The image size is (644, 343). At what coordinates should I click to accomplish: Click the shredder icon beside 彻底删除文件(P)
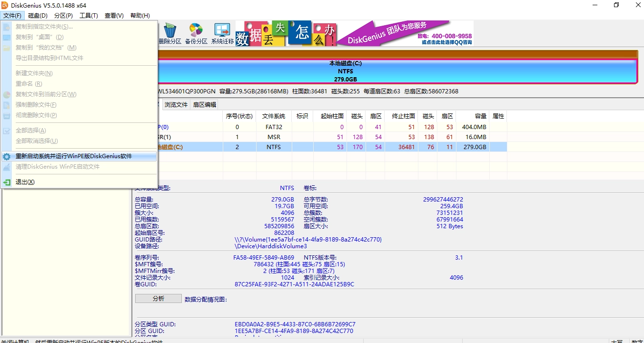click(7, 115)
